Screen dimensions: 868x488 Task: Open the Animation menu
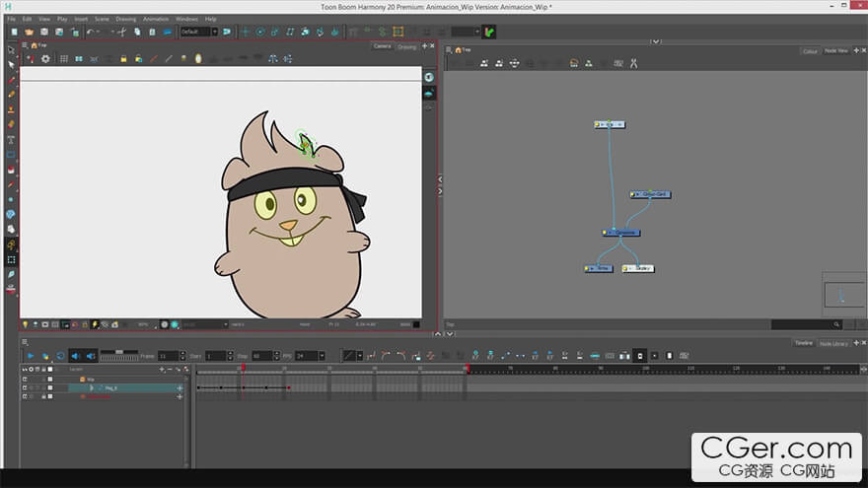point(156,19)
